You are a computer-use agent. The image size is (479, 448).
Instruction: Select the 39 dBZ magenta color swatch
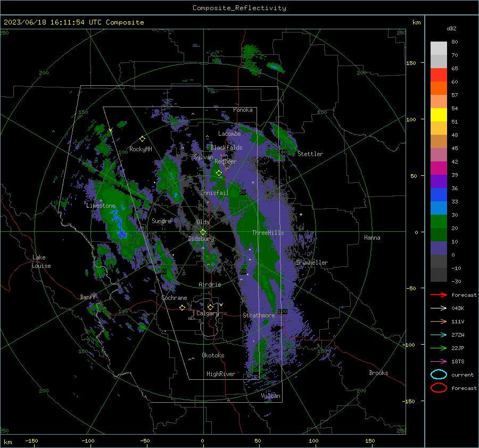tap(439, 168)
